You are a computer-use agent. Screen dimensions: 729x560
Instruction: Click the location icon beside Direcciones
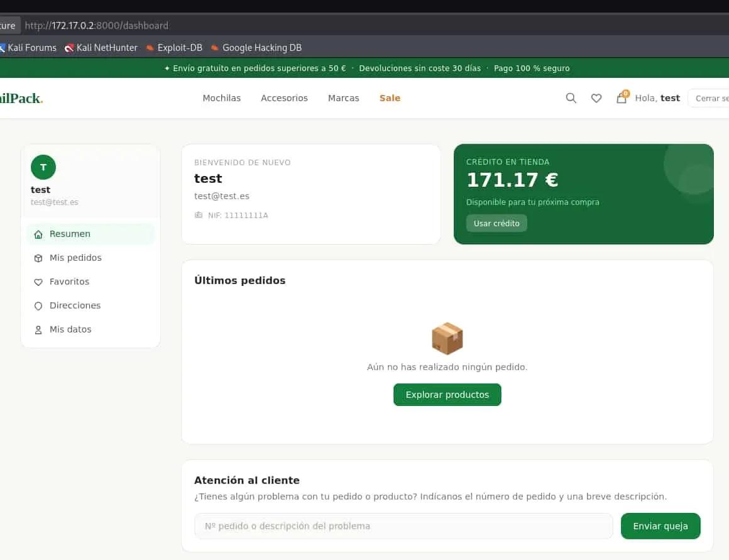point(38,305)
